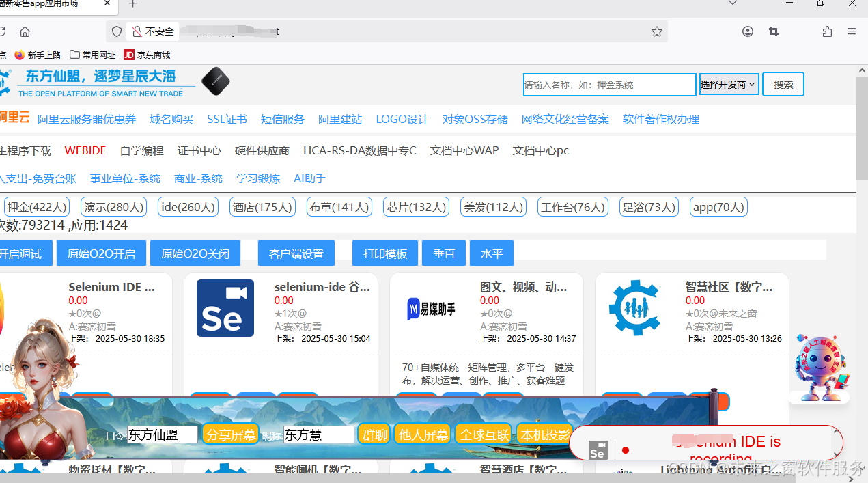This screenshot has height=483, width=868.
Task: Open the extensions puzzle icon
Action: pos(827,31)
